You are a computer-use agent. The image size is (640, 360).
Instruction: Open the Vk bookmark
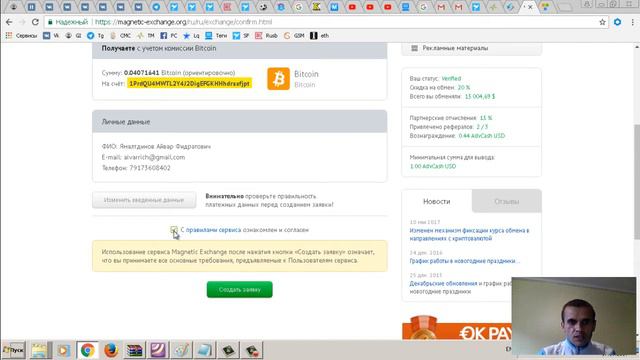tap(51, 36)
